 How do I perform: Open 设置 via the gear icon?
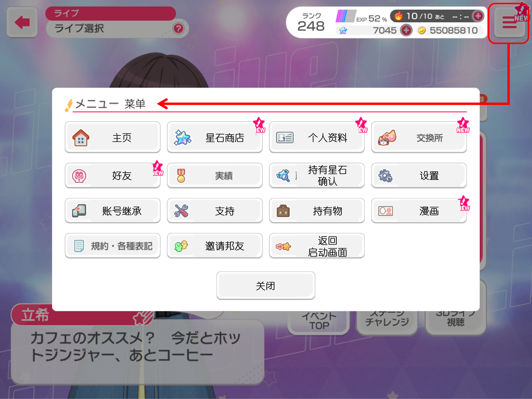[385, 176]
